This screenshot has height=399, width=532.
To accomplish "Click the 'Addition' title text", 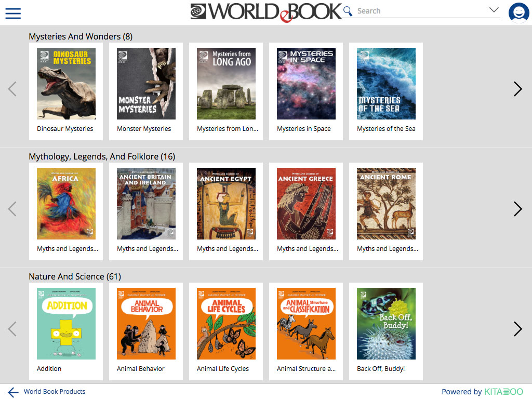I will click(49, 368).
